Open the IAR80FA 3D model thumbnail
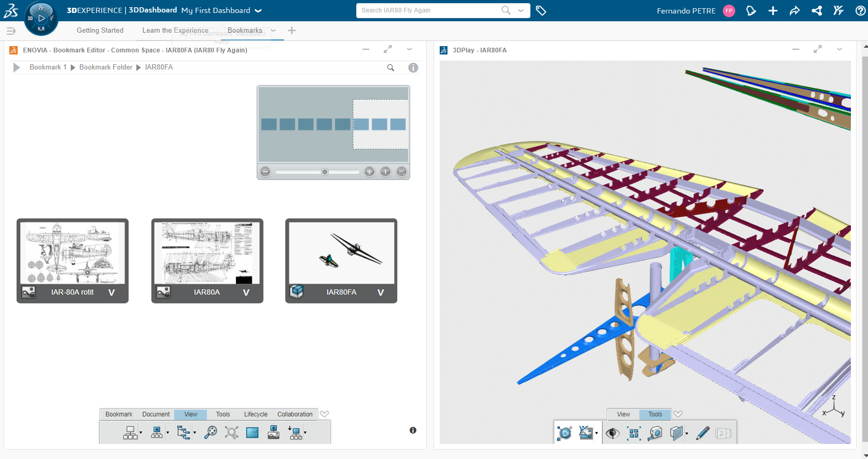This screenshot has height=459, width=868. tap(342, 253)
